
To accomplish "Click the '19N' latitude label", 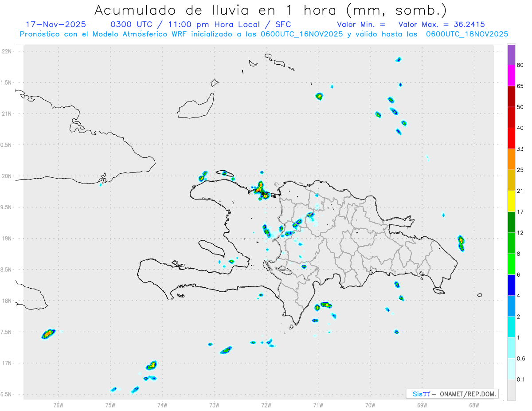I will click(x=8, y=239).
